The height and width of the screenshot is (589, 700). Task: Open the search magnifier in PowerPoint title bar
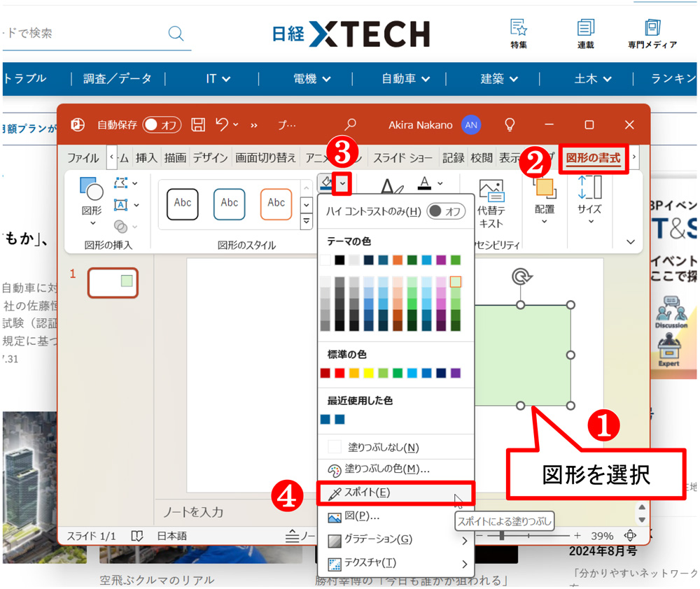[351, 125]
